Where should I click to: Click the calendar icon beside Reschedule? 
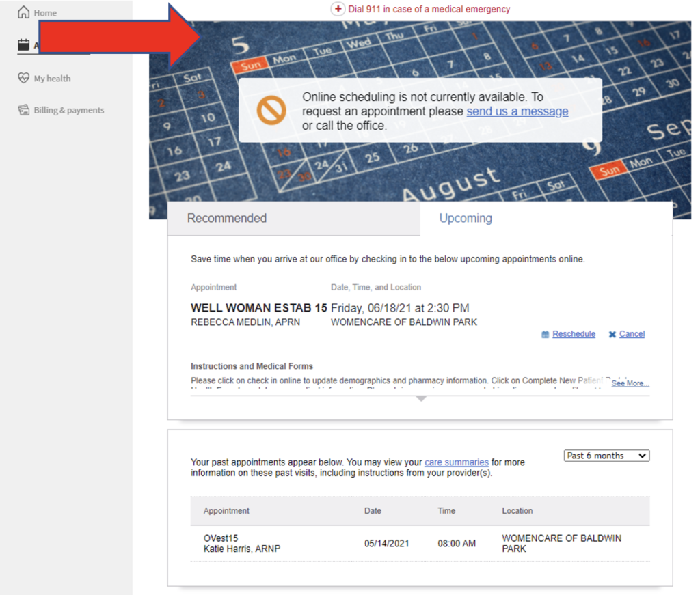click(545, 335)
